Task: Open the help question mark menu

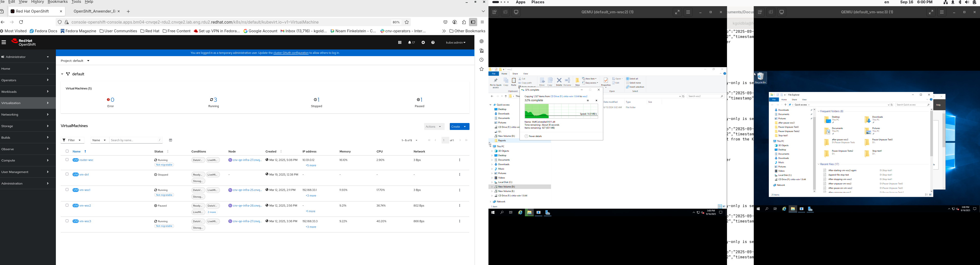Action: point(433,43)
